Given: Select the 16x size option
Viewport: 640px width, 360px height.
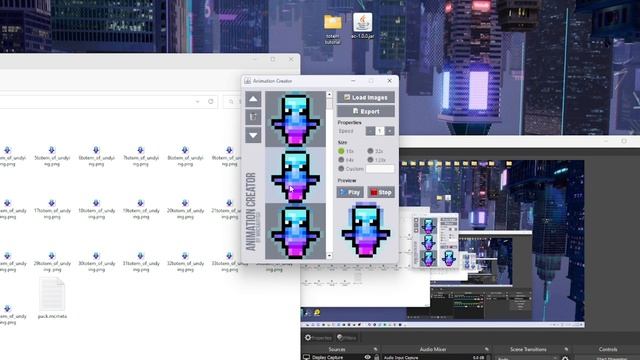Looking at the screenshot, I should 341,151.
